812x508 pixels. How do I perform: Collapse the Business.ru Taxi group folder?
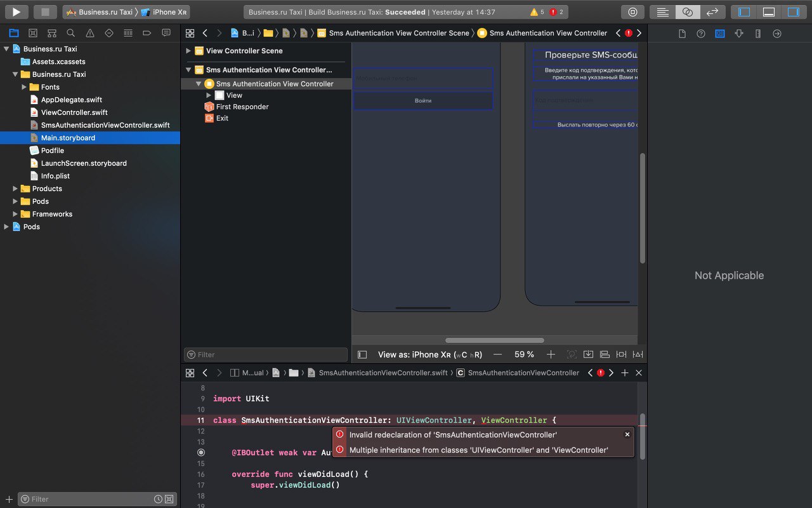15,74
